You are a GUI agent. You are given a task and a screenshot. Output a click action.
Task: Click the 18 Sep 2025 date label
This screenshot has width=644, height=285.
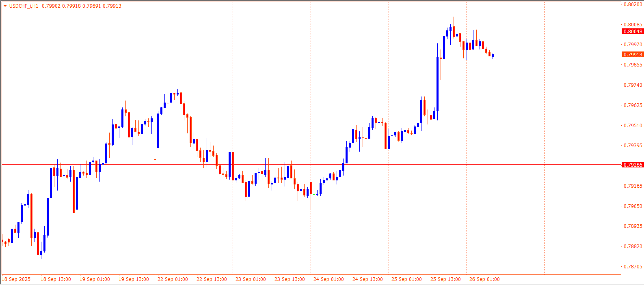(x=16, y=279)
